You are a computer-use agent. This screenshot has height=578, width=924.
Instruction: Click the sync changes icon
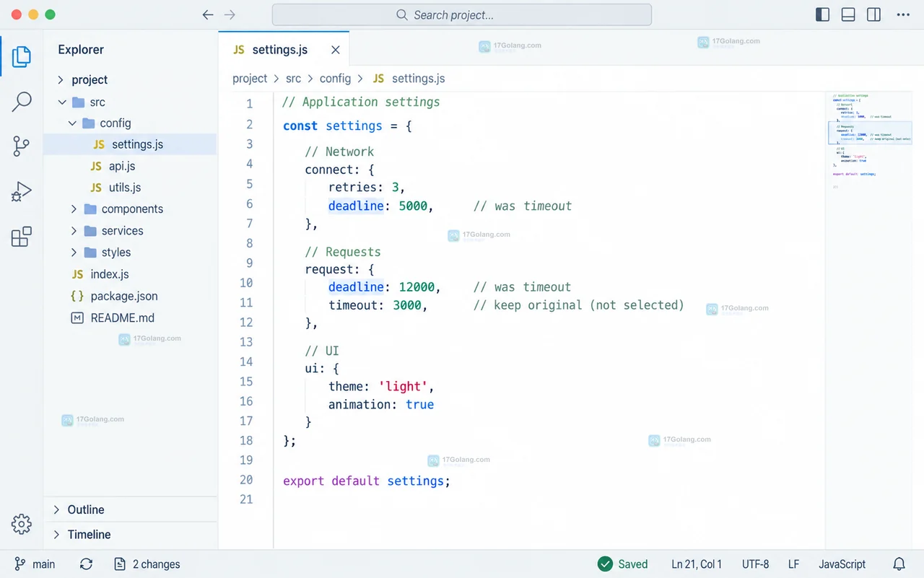click(x=86, y=564)
